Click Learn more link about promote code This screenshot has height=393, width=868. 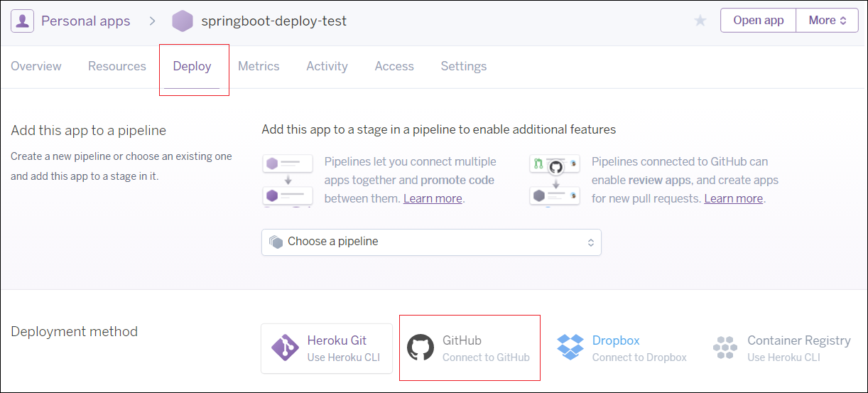(433, 198)
